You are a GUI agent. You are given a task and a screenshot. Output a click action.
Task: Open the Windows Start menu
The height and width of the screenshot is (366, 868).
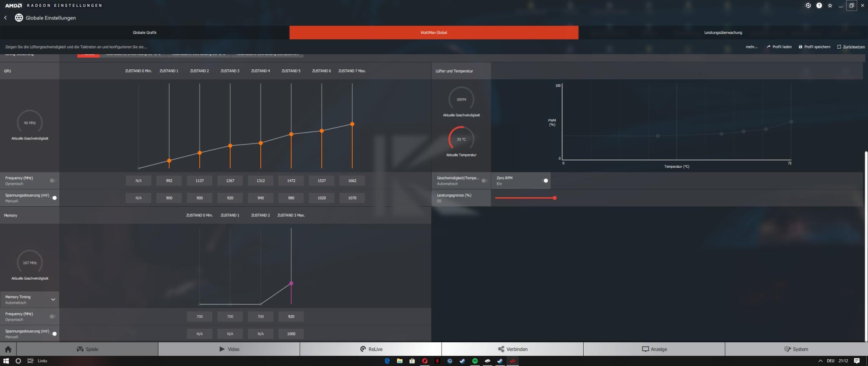click(6, 361)
